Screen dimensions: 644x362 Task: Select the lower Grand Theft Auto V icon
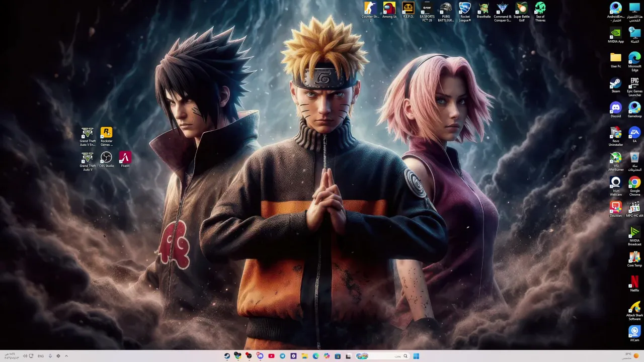88,161
